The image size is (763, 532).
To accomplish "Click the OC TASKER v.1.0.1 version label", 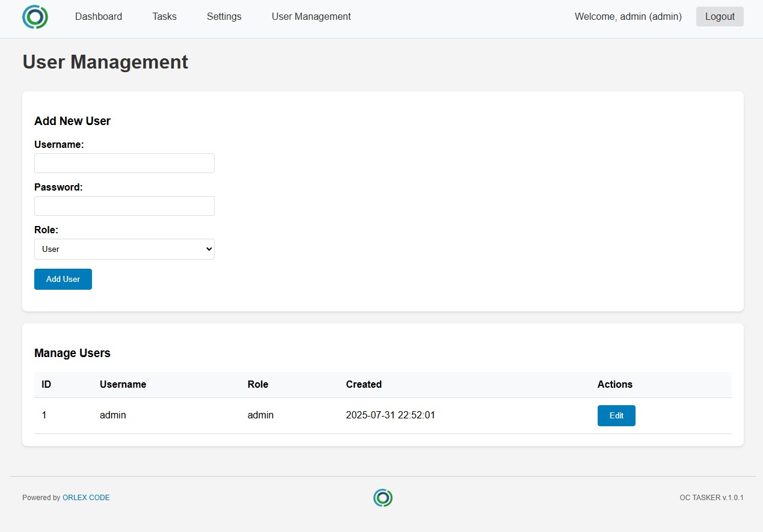I will pos(711,498).
